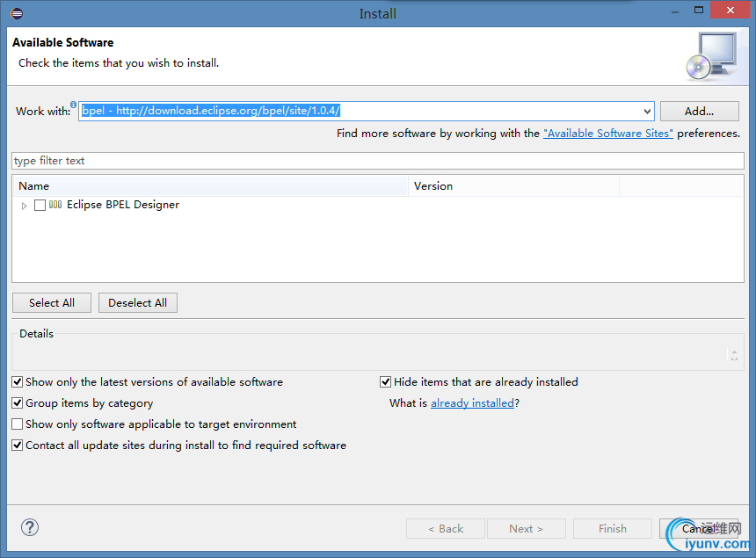Toggle Contact all update sites checkbox
756x558 pixels.
[x=18, y=446]
